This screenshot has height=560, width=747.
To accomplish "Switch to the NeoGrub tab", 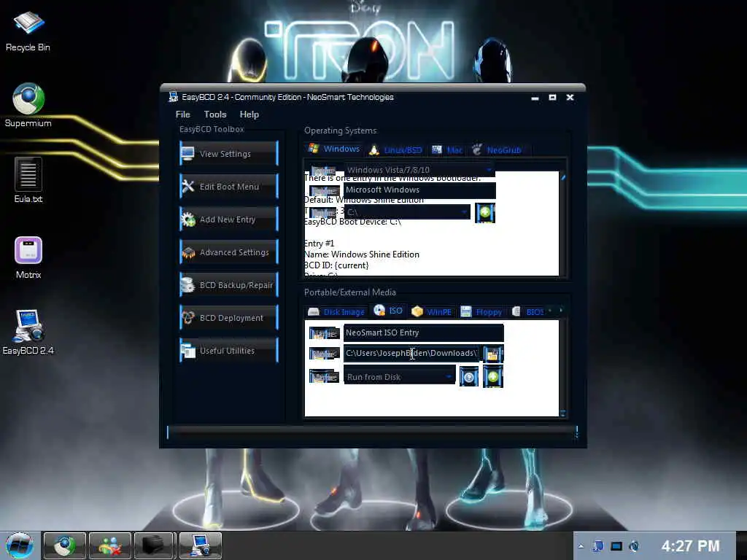I will (x=497, y=150).
